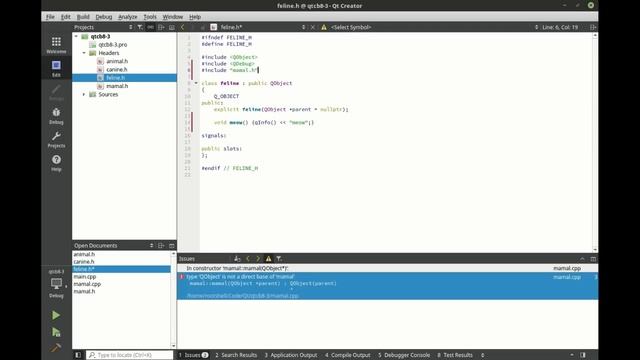Select the 'QObject' is not a direct base error
This screenshot has width=640, height=360.
click(387, 286)
